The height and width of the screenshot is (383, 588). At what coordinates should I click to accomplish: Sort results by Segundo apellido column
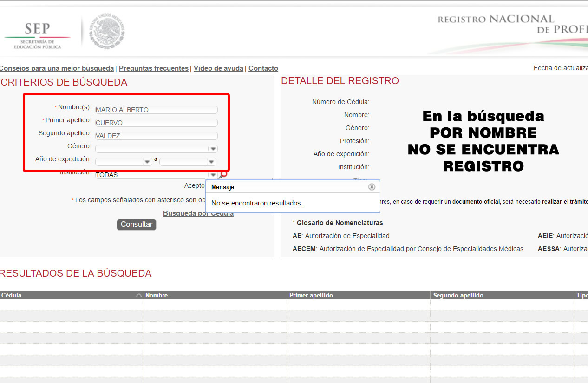click(503, 295)
